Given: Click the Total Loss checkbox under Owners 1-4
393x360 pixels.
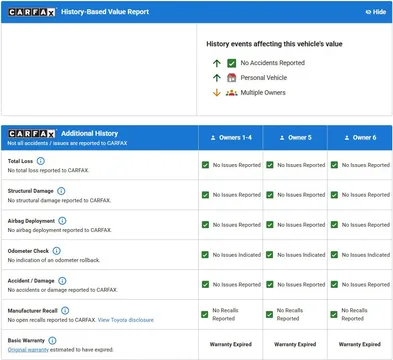Looking at the screenshot, I should 205,165.
